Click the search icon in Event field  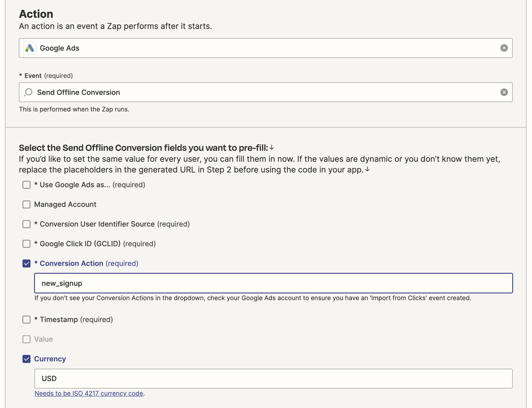(x=29, y=92)
